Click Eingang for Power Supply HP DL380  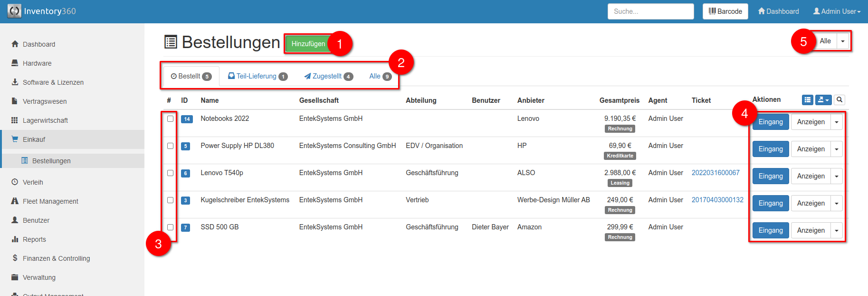[x=770, y=149]
